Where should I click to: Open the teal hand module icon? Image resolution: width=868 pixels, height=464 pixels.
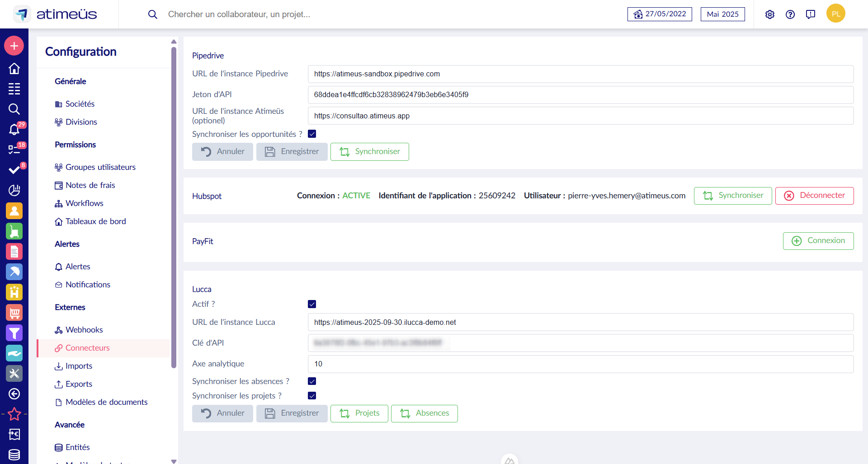(14, 353)
